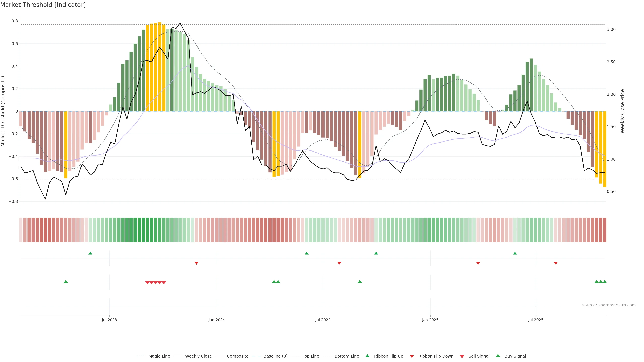Click the Weekly Close Price axis title
The image size is (644, 362).
(x=622, y=111)
